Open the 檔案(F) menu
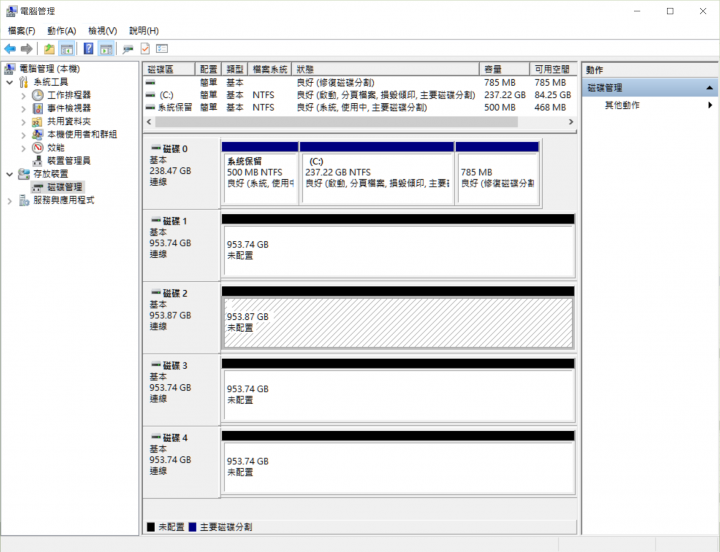The image size is (720, 552). click(22, 31)
